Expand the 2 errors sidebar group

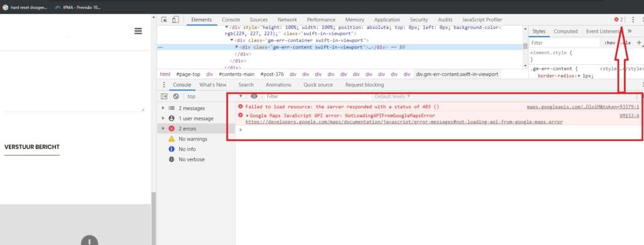(163, 128)
